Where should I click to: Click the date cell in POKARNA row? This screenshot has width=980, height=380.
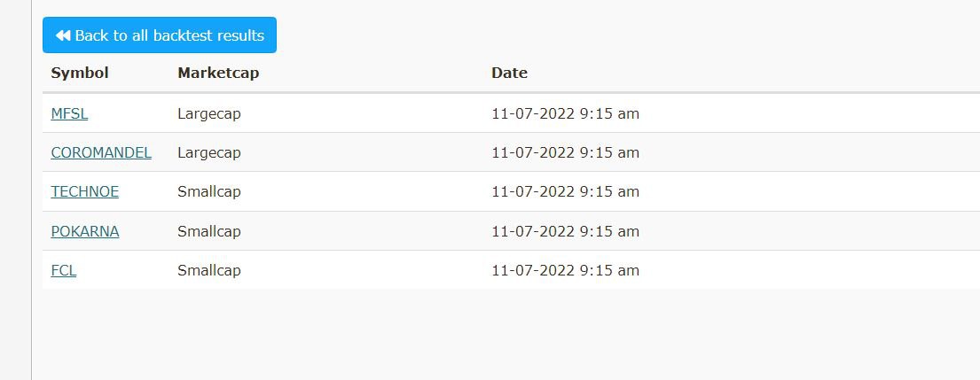(565, 231)
